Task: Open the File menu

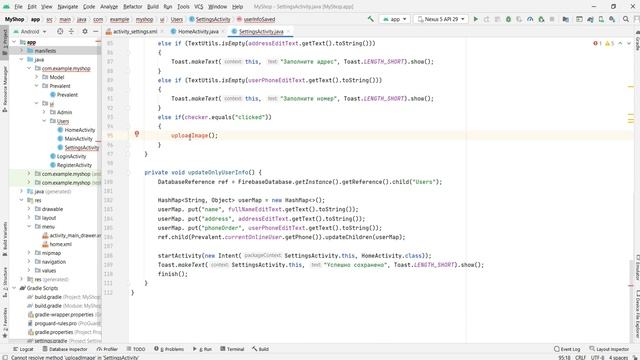Action: [18, 7]
